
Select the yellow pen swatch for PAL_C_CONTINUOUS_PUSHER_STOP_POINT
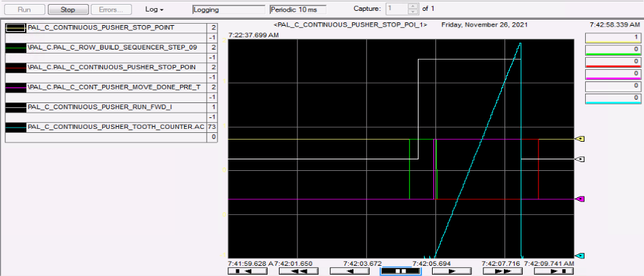tap(16, 28)
